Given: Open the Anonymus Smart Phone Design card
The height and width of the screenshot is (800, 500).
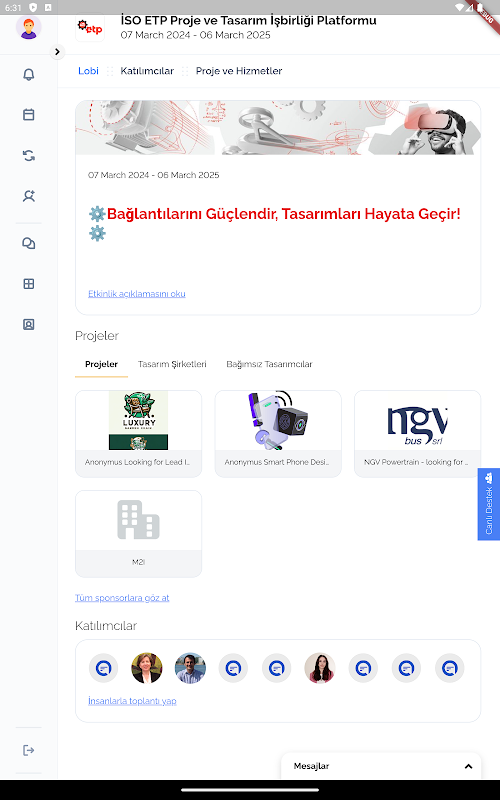Looking at the screenshot, I should 278,434.
